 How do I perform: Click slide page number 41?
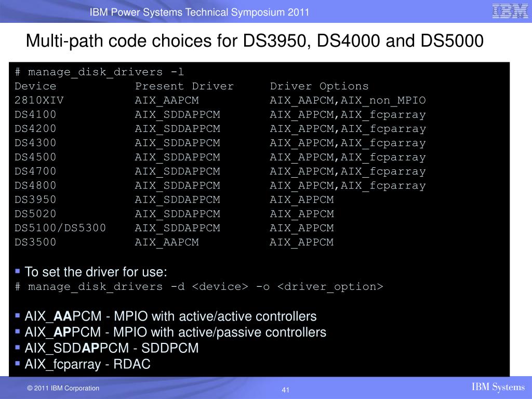click(285, 390)
